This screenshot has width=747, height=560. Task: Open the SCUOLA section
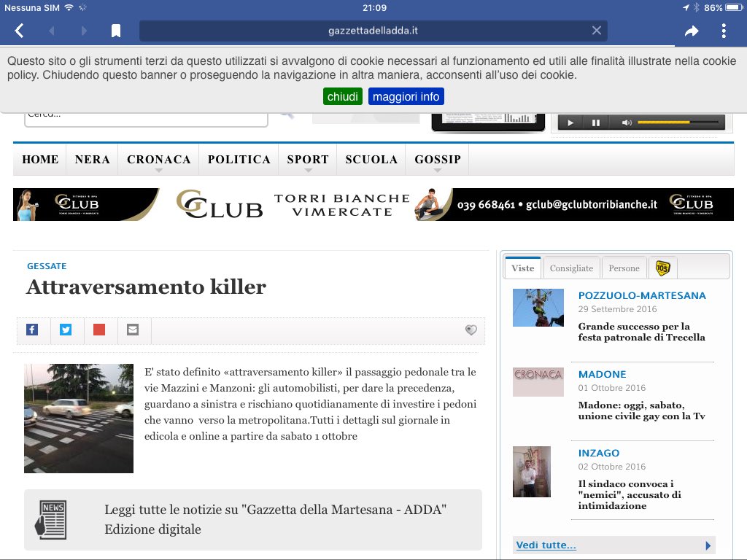[x=371, y=160]
